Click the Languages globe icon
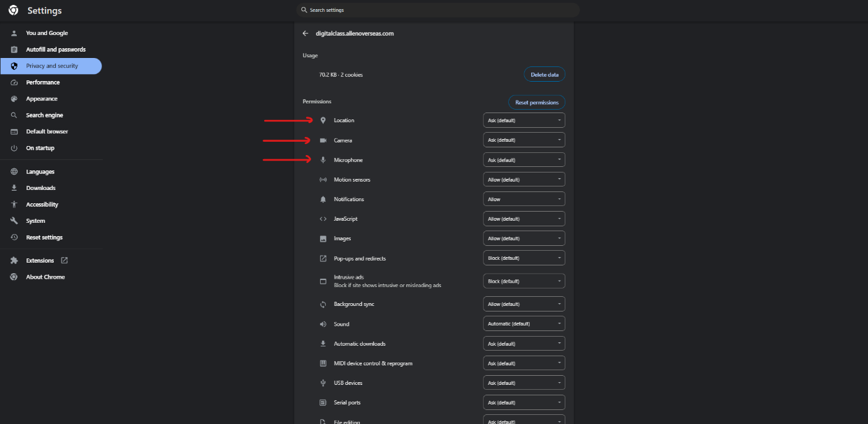Viewport: 868px width, 424px height. pos(14,172)
